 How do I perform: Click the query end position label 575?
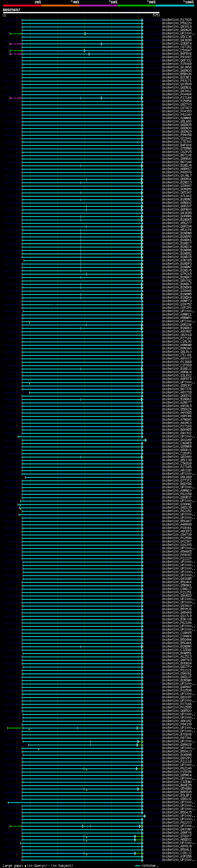(x=155, y=15)
